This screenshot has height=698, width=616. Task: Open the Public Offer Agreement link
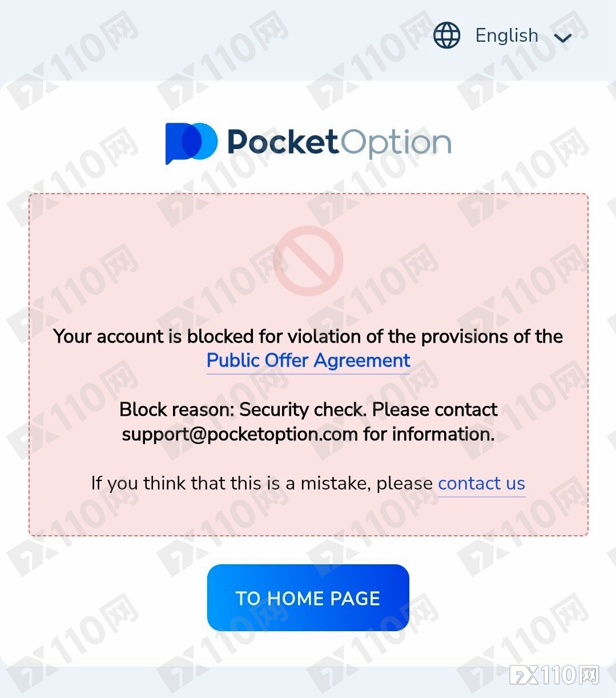coord(308,360)
